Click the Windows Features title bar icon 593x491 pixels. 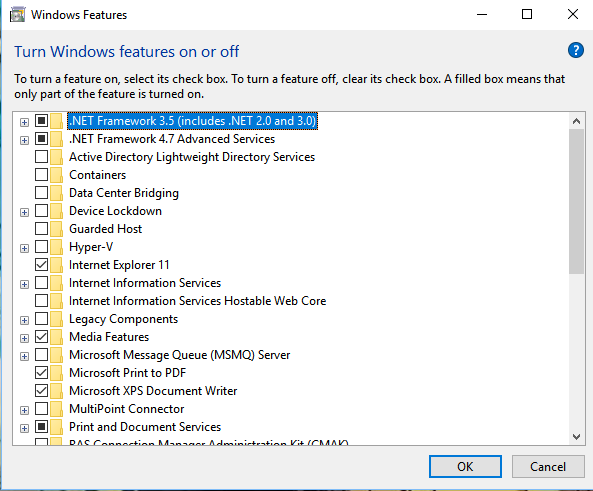tap(17, 15)
